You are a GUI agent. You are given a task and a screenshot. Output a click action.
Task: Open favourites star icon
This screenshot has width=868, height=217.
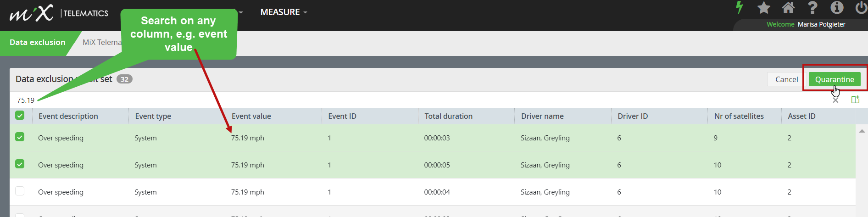(x=764, y=7)
